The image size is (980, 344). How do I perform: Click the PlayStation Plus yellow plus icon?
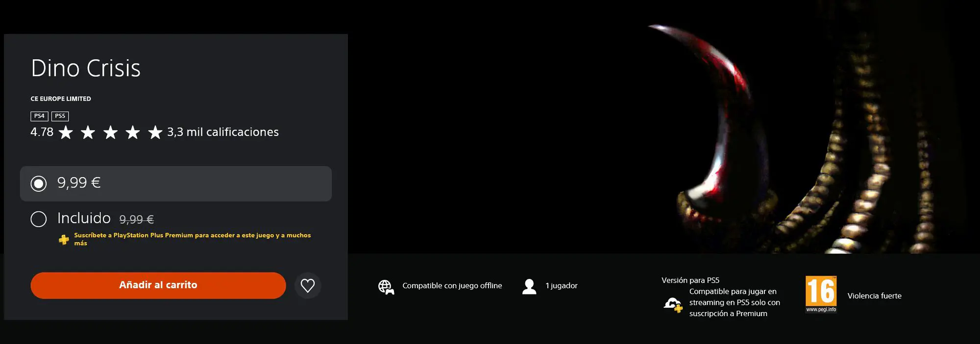pyautogui.click(x=64, y=240)
